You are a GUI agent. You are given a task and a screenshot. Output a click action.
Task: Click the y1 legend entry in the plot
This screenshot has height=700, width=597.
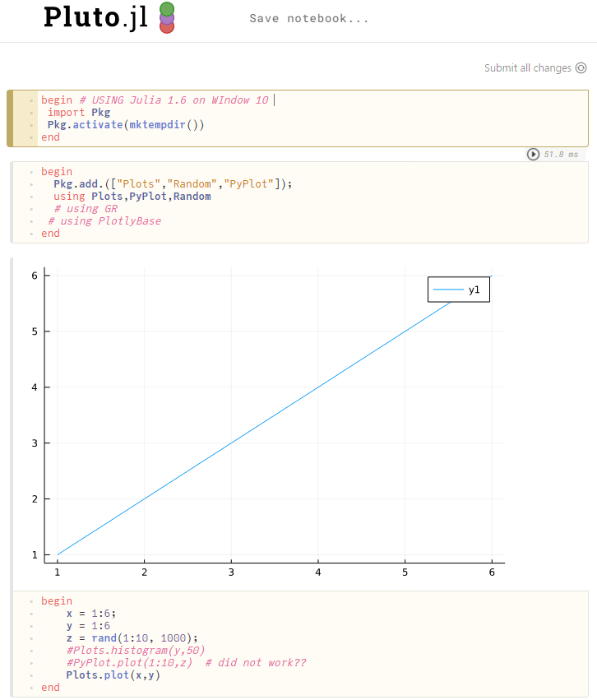tap(459, 290)
